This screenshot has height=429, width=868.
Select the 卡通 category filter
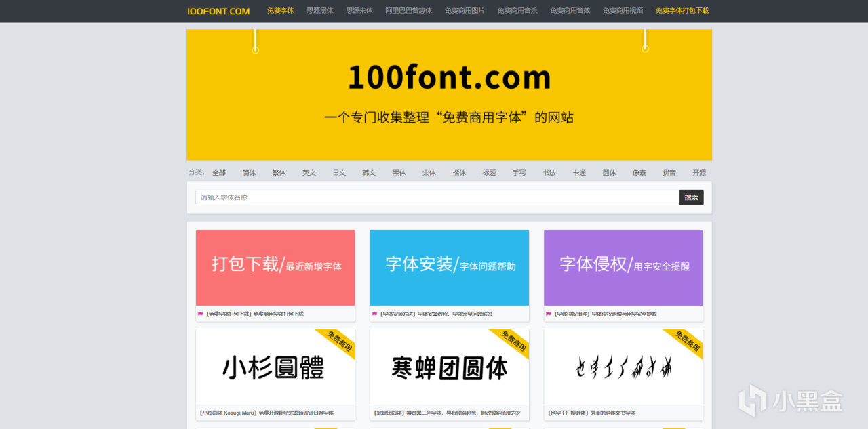click(x=579, y=173)
